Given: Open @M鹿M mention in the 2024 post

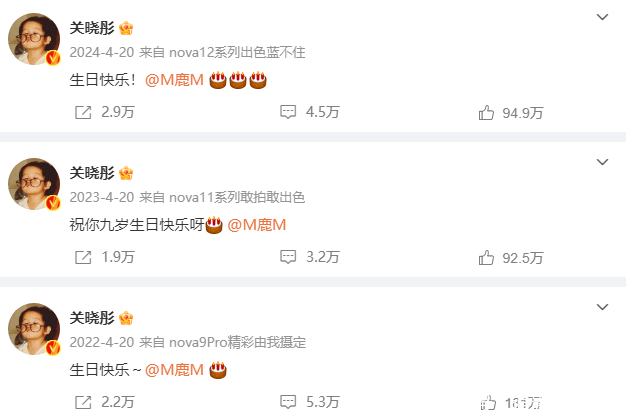Looking at the screenshot, I should [174, 80].
